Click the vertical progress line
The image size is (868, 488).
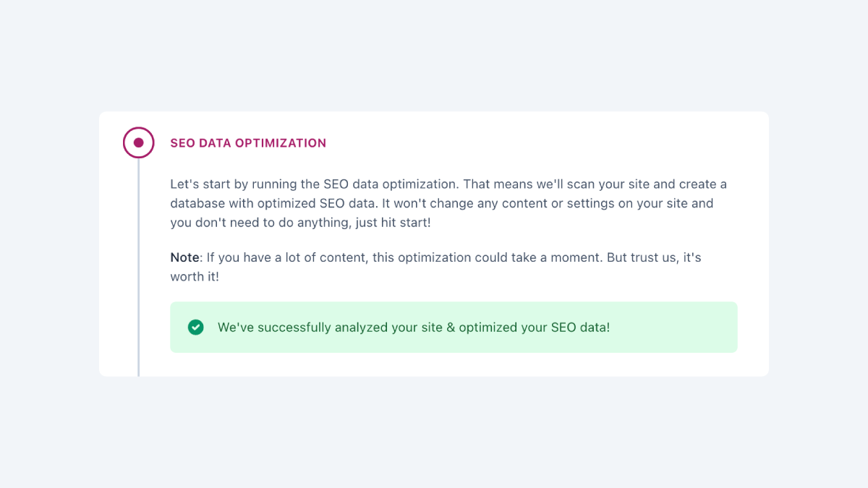point(138,267)
